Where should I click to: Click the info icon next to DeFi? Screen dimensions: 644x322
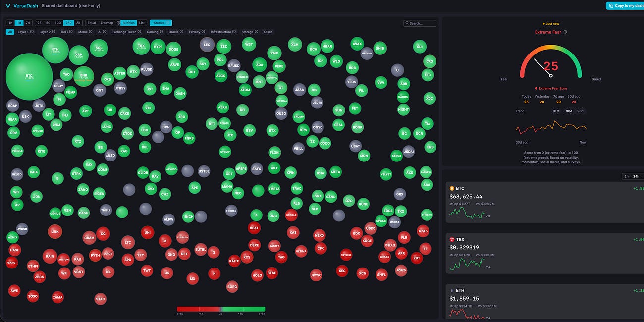coord(71,31)
